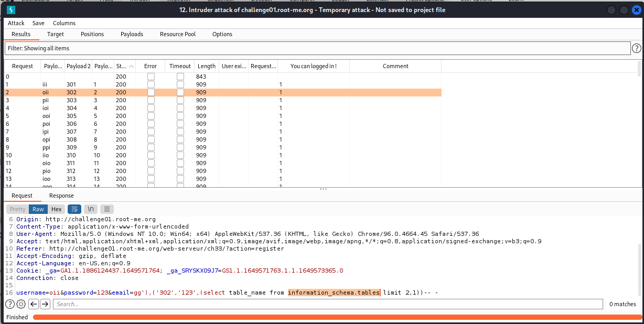The width and height of the screenshot is (644, 324).
Task: Switch to the Target tab
Action: (56, 34)
